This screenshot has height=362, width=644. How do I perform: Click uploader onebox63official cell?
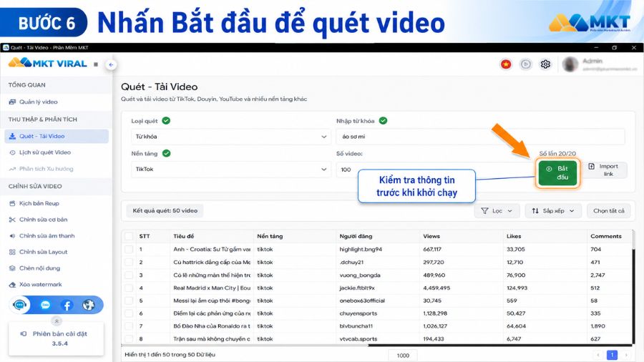pyautogui.click(x=362, y=301)
